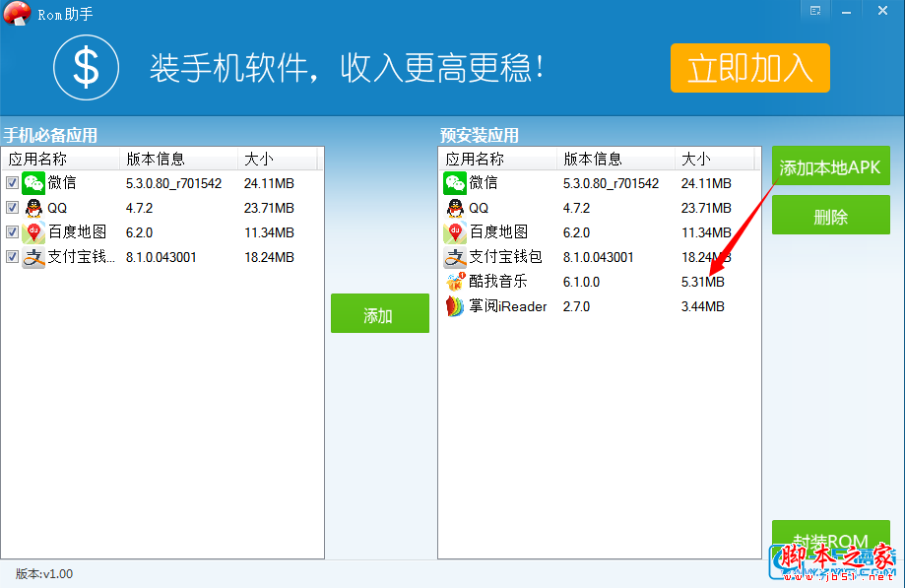Viewport: 905px width, 588px height.
Task: Select 掌阅iReader name in the preinstall list
Action: tap(508, 306)
